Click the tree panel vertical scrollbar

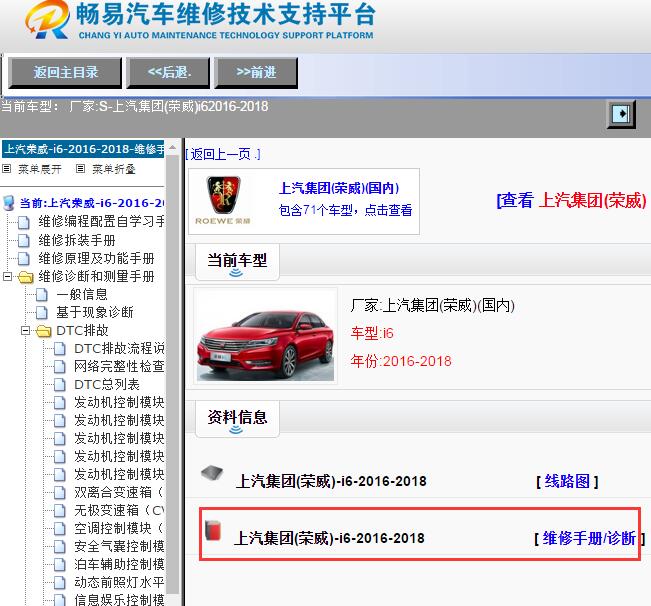coord(172,374)
